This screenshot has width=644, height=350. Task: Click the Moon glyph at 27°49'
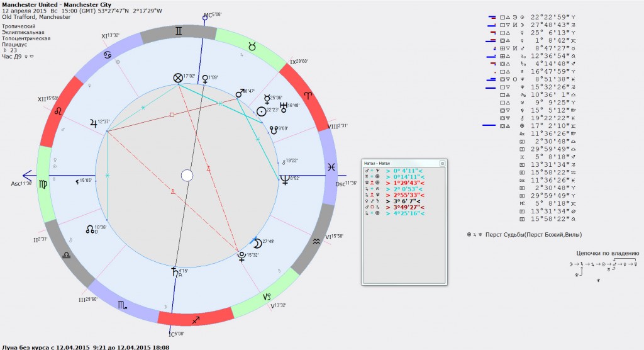pyautogui.click(x=257, y=244)
